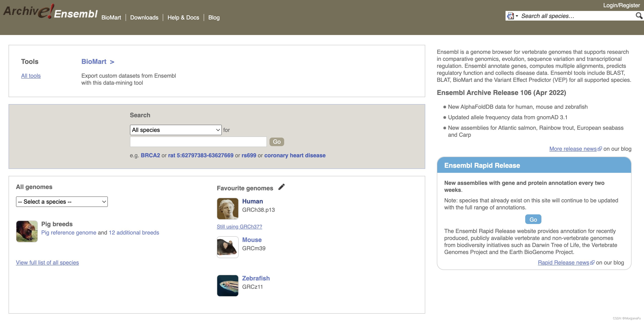Follow the Still using GRCh37 link
Image resolution: width=644 pixels, height=322 pixels.
(x=239, y=226)
